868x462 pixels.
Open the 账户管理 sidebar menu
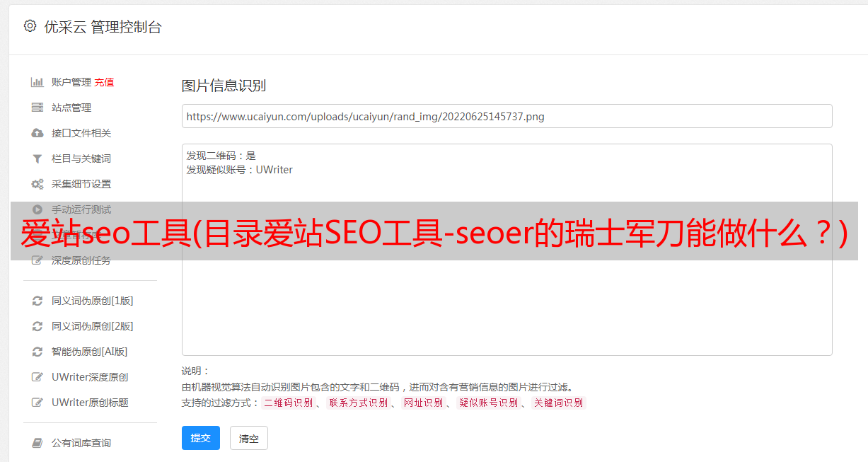click(x=71, y=82)
